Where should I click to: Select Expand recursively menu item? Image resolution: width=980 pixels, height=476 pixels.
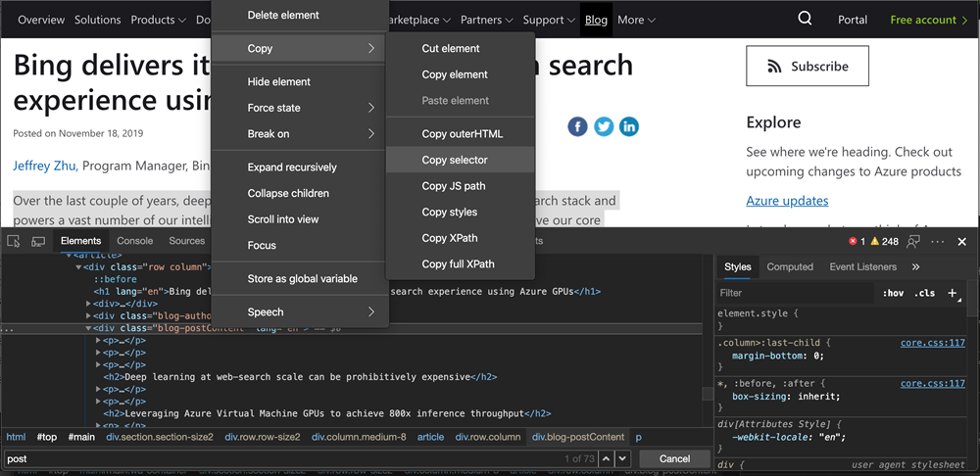[x=300, y=167]
